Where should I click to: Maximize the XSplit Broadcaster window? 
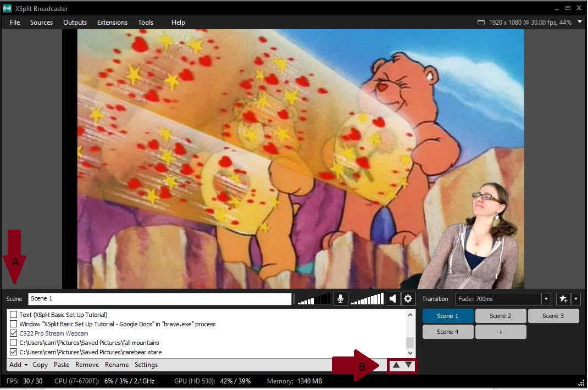[568, 8]
